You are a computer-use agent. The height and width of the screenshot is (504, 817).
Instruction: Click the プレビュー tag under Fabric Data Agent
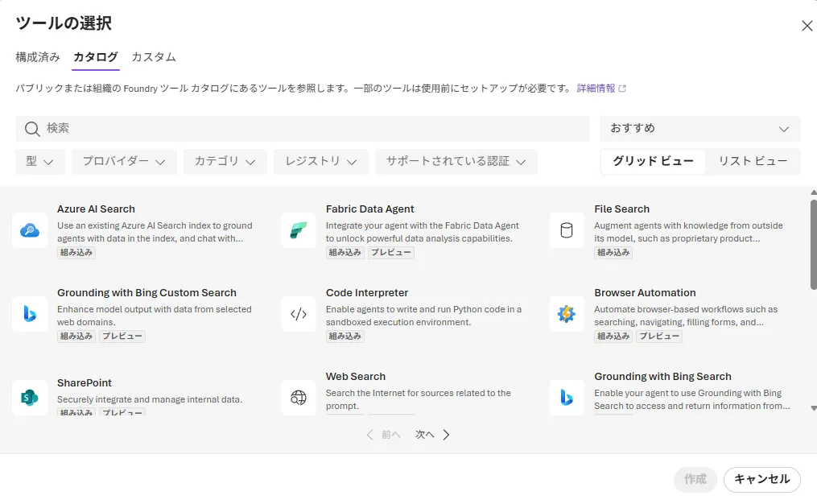[x=391, y=253]
